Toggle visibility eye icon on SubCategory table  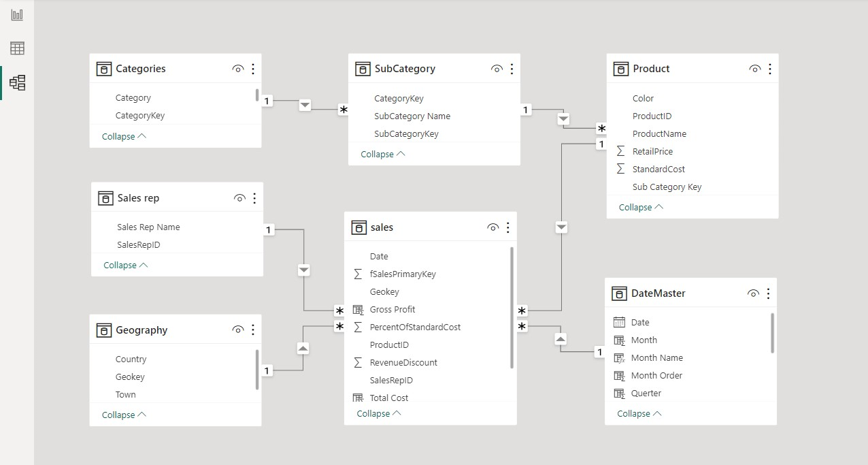point(497,69)
